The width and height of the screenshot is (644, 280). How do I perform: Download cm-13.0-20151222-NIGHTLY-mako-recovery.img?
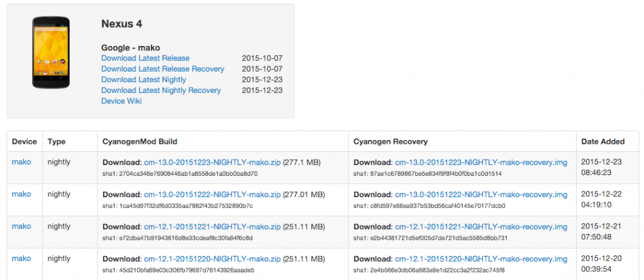coord(481,195)
